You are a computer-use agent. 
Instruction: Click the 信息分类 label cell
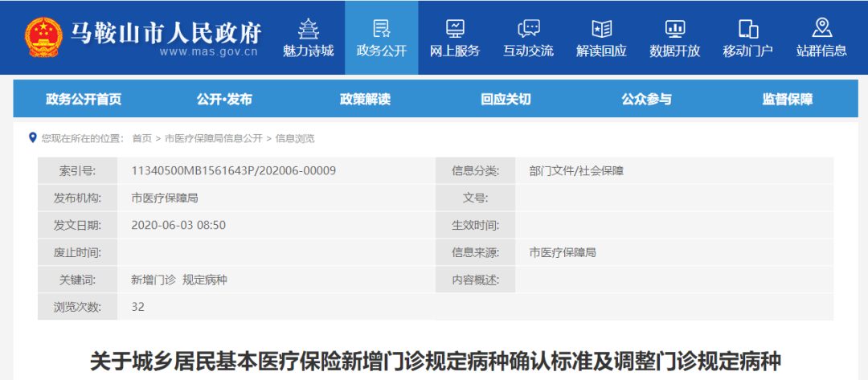click(x=476, y=171)
